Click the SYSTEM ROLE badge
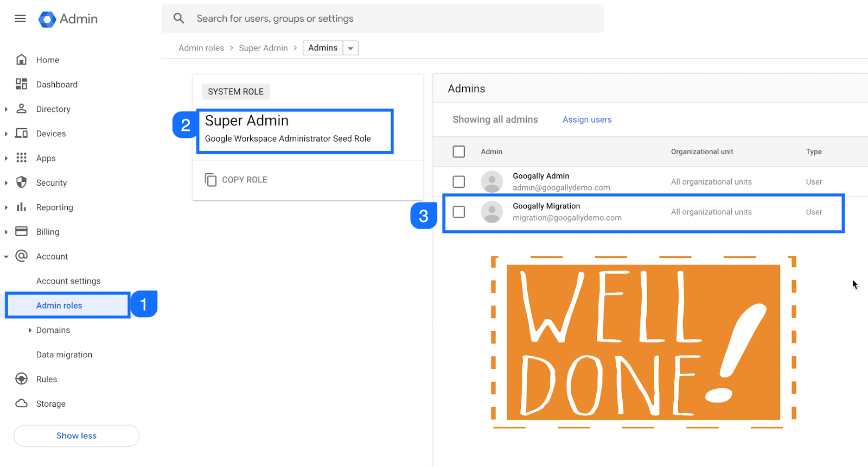Screen dimensions: 868x467 [x=235, y=91]
